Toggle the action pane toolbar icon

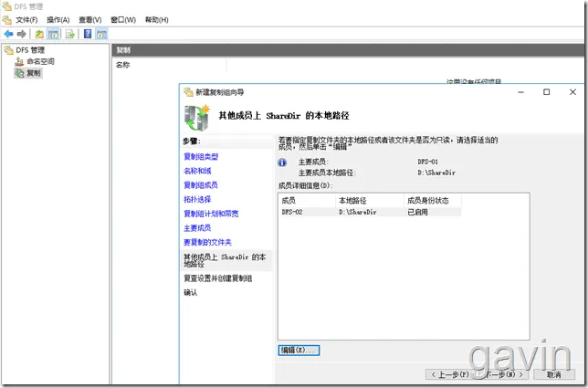point(101,34)
